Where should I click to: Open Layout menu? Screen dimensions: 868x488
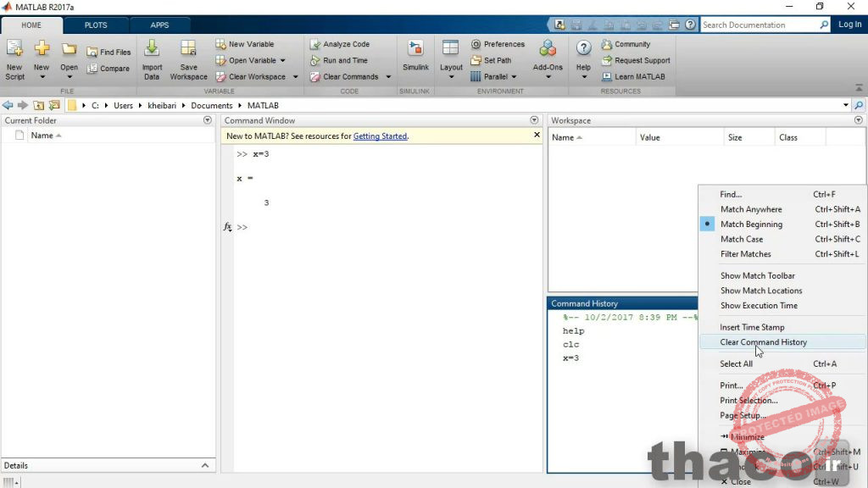point(451,60)
